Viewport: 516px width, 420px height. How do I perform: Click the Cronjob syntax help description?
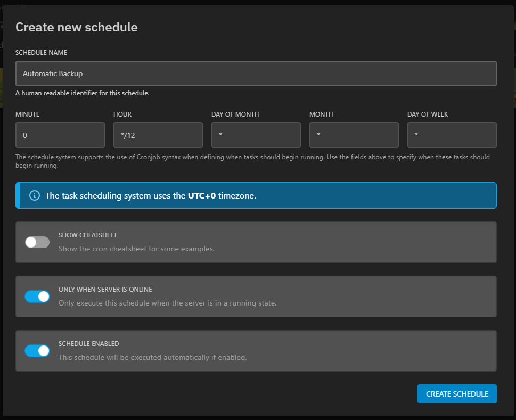click(x=252, y=161)
